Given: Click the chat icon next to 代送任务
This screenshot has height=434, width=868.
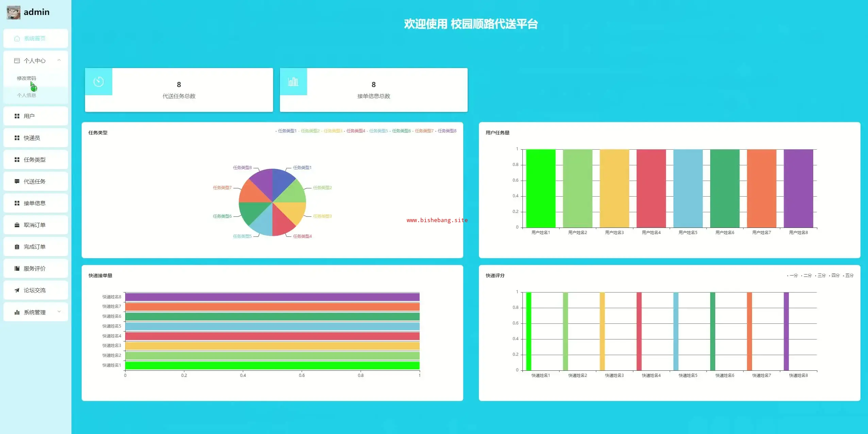Looking at the screenshot, I should 17,182.
